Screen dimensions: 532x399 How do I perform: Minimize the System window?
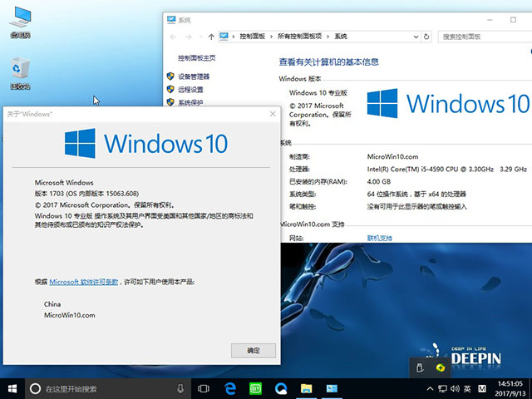(x=490, y=20)
